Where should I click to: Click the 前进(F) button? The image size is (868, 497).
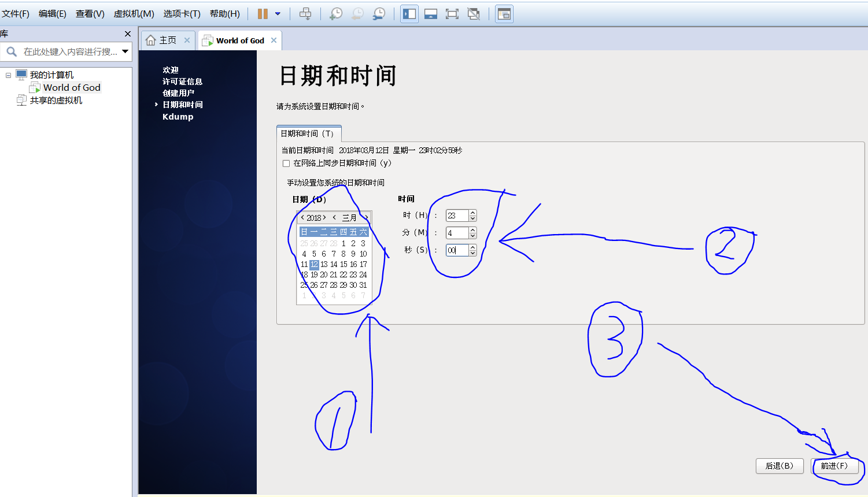(834, 466)
